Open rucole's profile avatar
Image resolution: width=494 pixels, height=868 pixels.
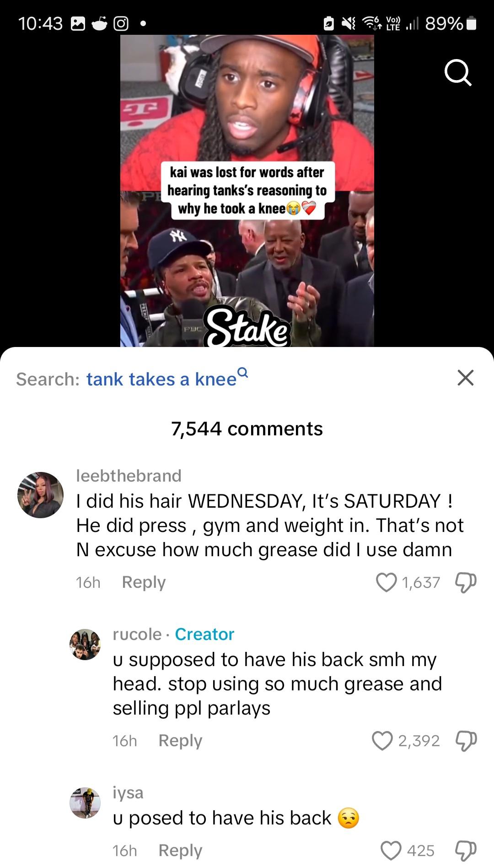pos(85,645)
